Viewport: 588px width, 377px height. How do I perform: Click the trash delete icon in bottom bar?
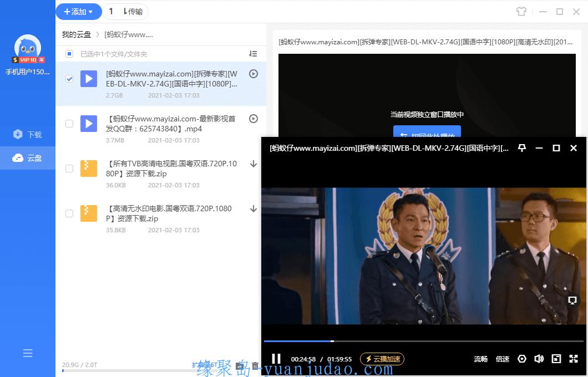pyautogui.click(x=255, y=365)
